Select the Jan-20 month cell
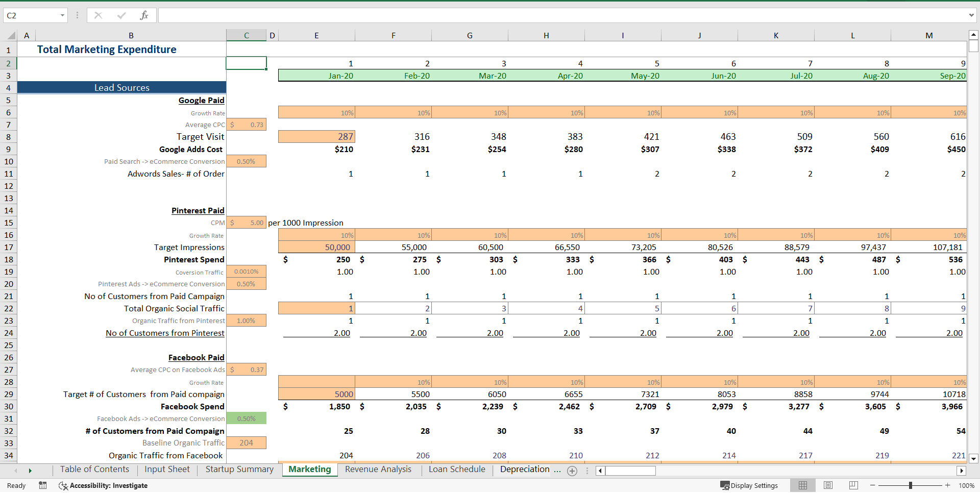Screen dimensions: 980x493 point(316,76)
